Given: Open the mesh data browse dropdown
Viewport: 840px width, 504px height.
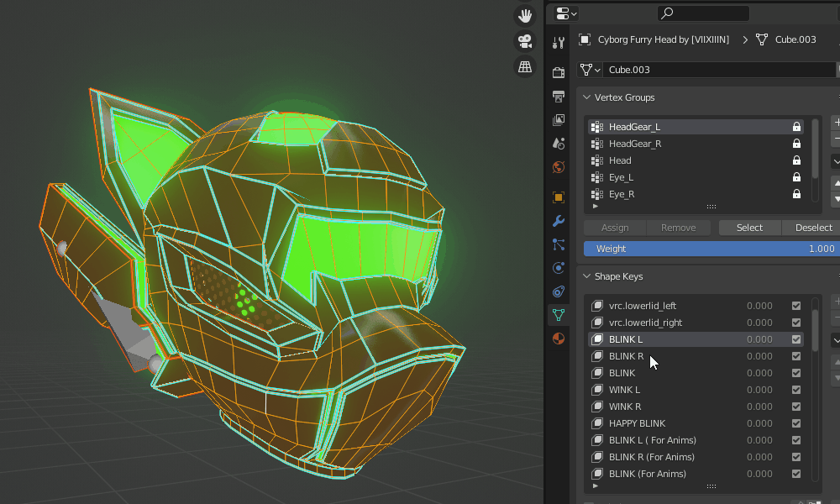Looking at the screenshot, I should pyautogui.click(x=590, y=70).
